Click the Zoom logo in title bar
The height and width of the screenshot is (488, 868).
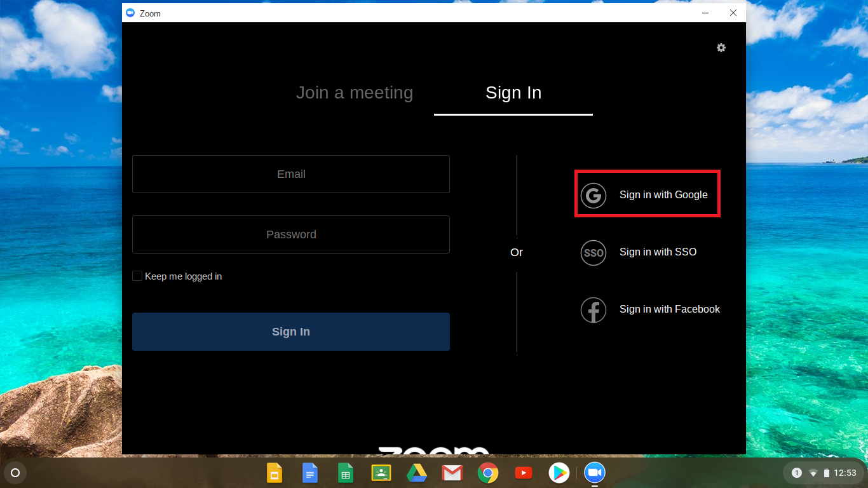(130, 13)
